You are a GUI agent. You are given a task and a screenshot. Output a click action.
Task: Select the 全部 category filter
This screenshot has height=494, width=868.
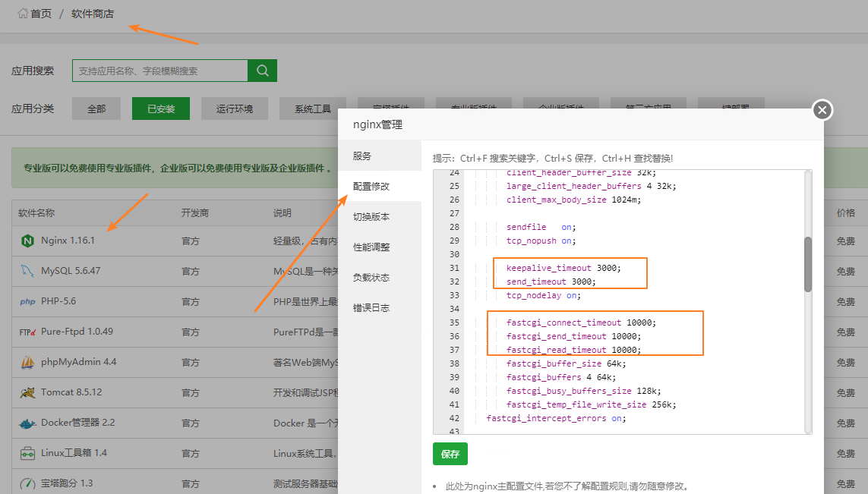pos(96,109)
